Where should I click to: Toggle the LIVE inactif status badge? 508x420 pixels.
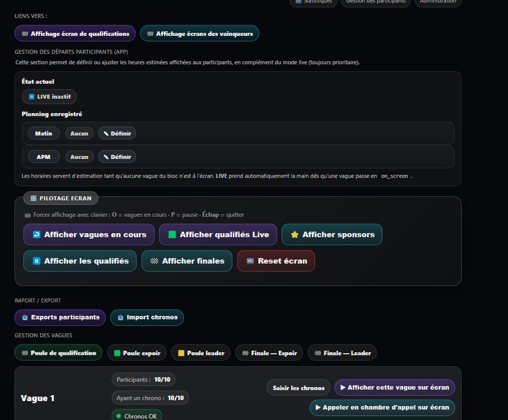pyautogui.click(x=49, y=97)
